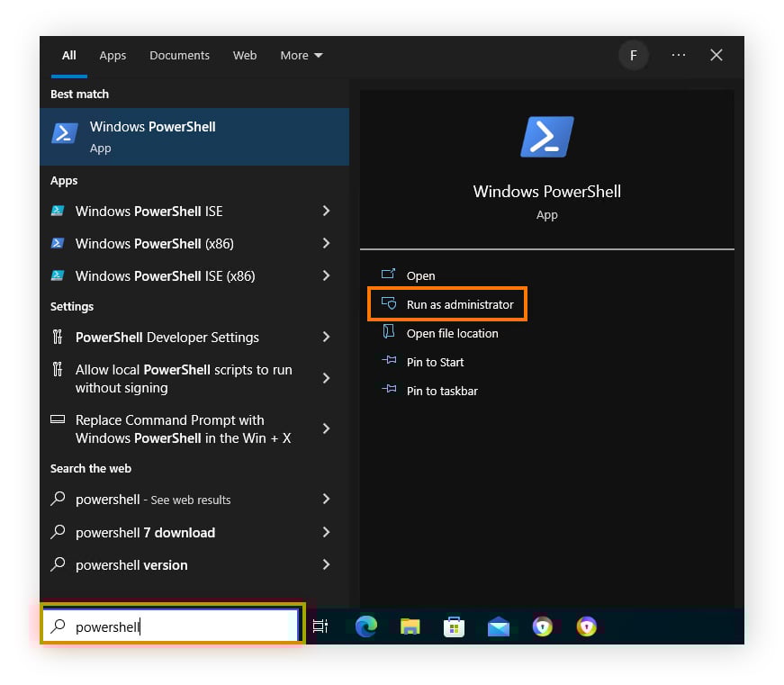Expand Allow local PowerShell scripts chevron

point(326,378)
